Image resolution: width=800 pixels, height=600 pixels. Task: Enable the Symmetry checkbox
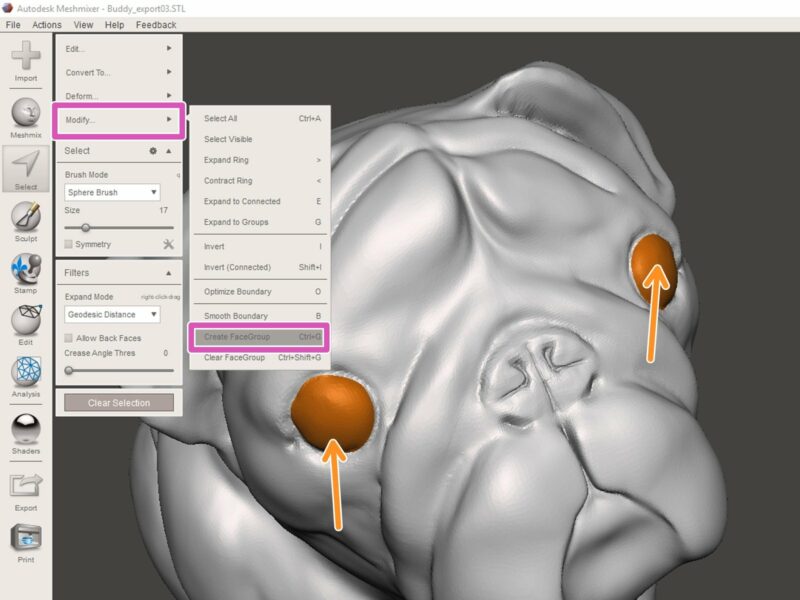tap(69, 244)
